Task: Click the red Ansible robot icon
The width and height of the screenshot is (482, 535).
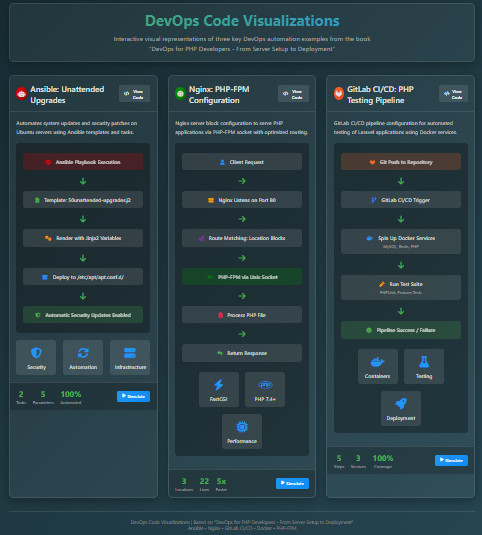Action: tap(21, 93)
